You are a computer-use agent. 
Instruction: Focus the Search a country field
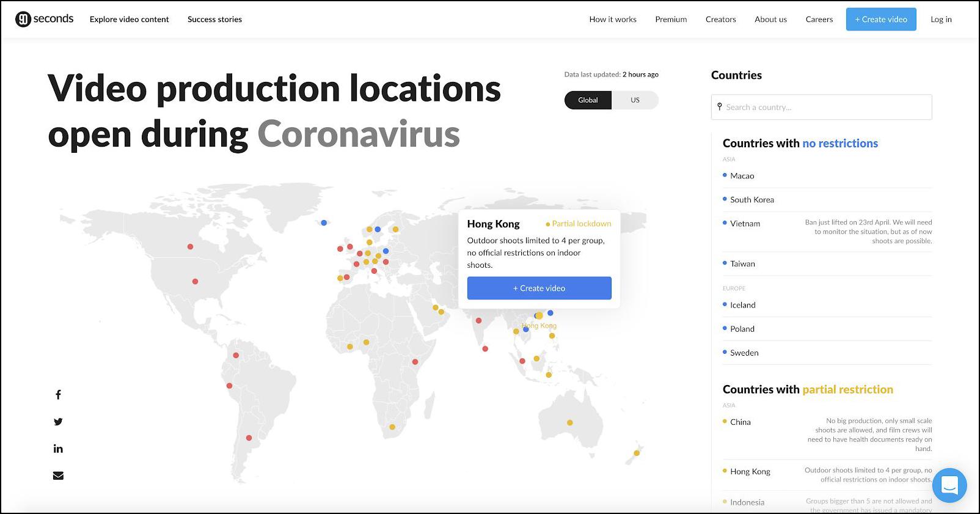(x=822, y=107)
